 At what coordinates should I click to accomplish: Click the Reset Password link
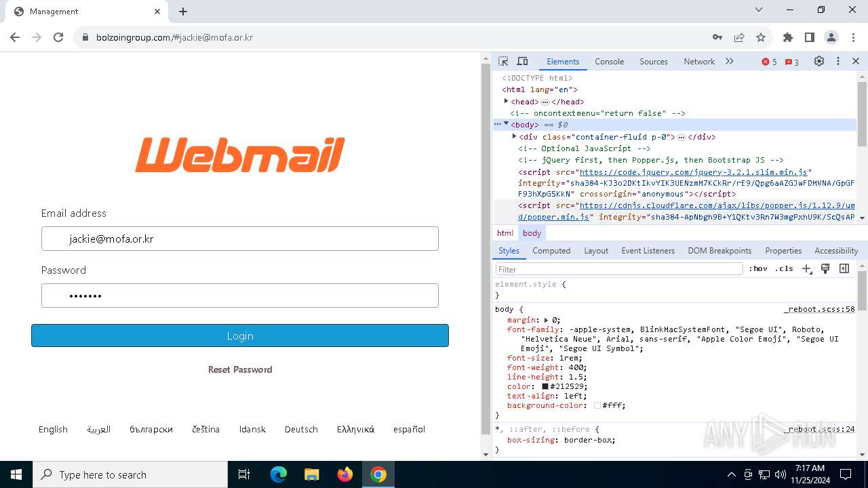point(240,369)
